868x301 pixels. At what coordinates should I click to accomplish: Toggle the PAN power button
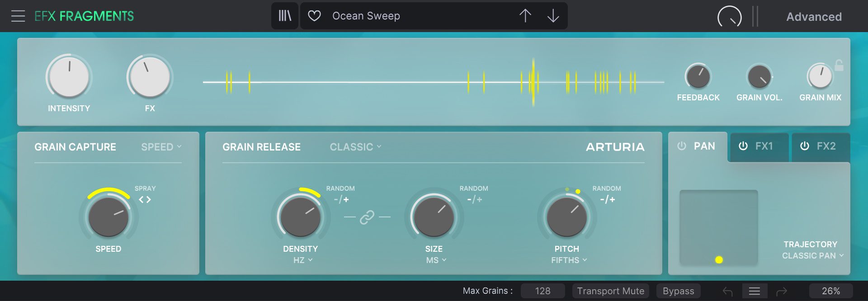point(682,146)
